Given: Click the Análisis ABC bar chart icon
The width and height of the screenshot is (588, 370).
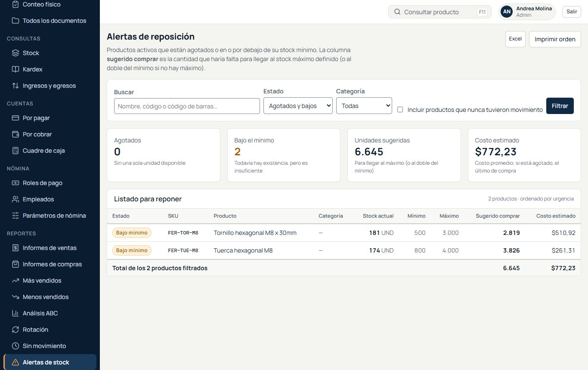Looking at the screenshot, I should coord(15,313).
